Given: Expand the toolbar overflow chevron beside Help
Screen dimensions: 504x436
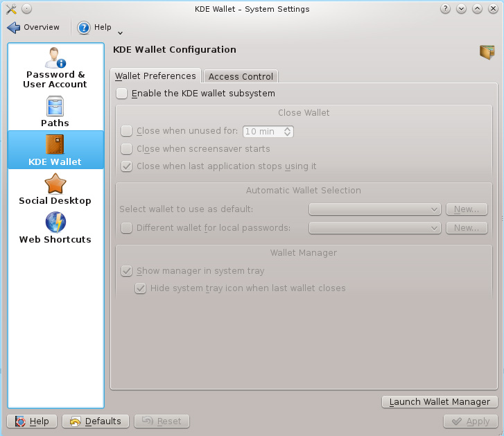Looking at the screenshot, I should [x=120, y=33].
